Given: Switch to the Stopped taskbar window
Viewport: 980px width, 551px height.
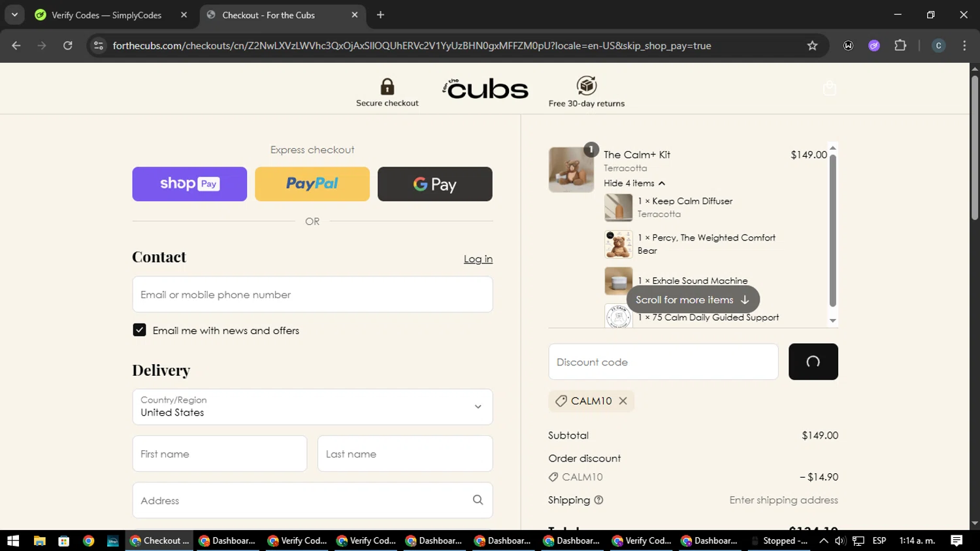Looking at the screenshot, I should click(x=779, y=541).
